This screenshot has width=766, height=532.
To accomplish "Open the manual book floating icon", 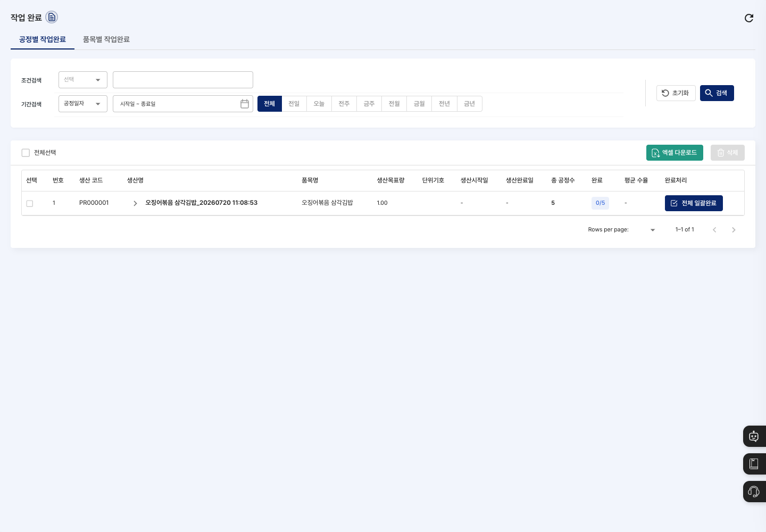I will tap(754, 464).
